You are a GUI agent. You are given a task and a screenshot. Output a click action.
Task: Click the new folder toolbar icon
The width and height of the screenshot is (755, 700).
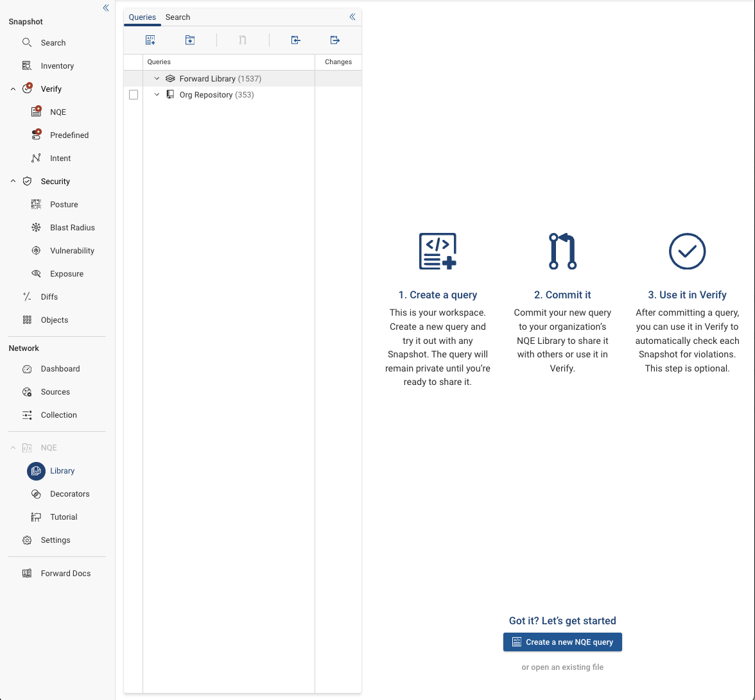pos(190,40)
